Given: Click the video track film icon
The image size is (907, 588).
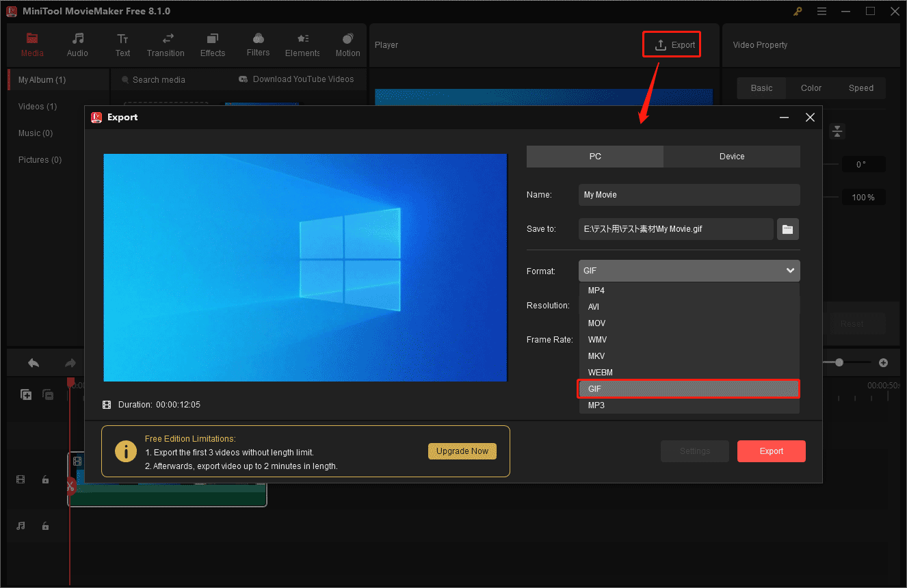Looking at the screenshot, I should click(x=21, y=480).
